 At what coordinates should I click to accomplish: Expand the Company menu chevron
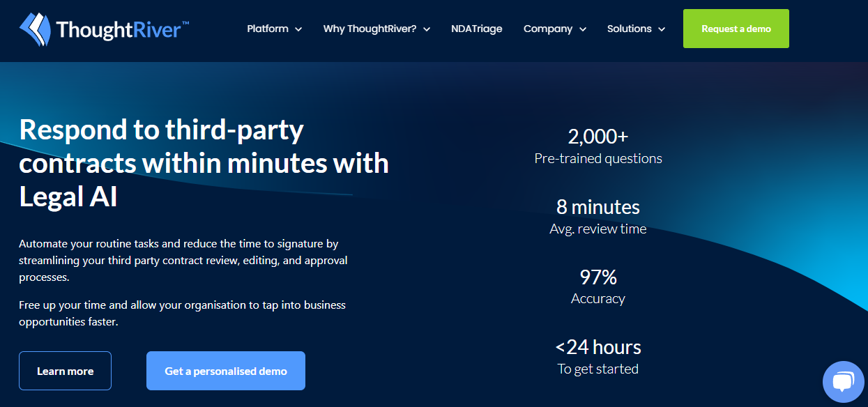tap(583, 29)
